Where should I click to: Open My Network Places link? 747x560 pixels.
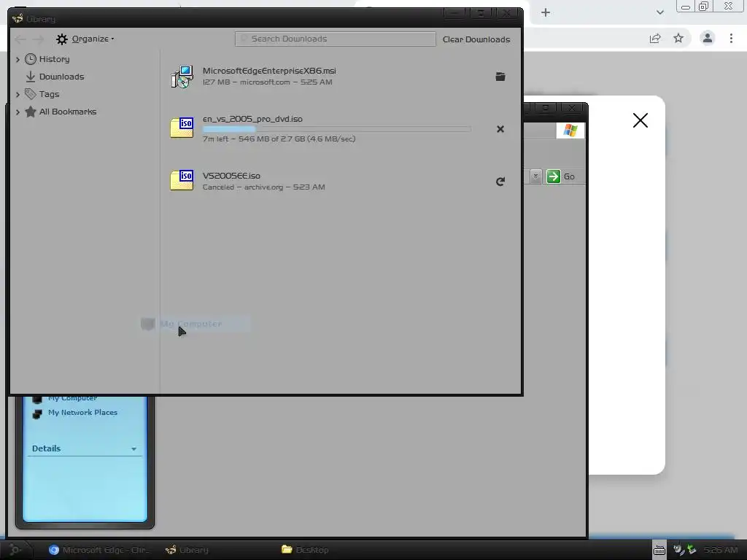tap(82, 413)
